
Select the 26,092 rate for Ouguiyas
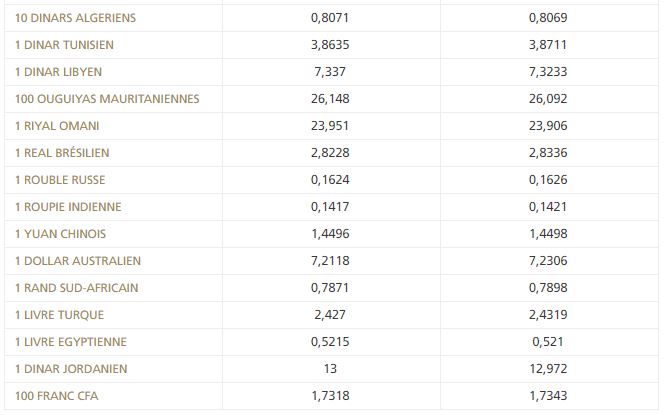(551, 99)
